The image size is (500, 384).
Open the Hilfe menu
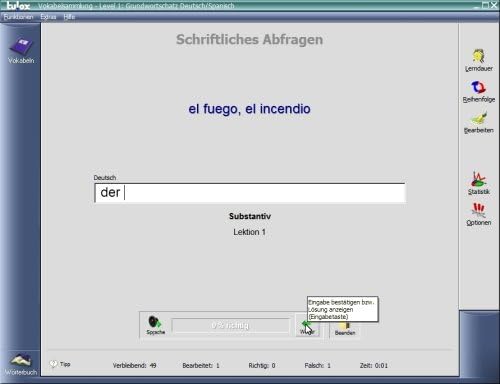click(x=69, y=17)
